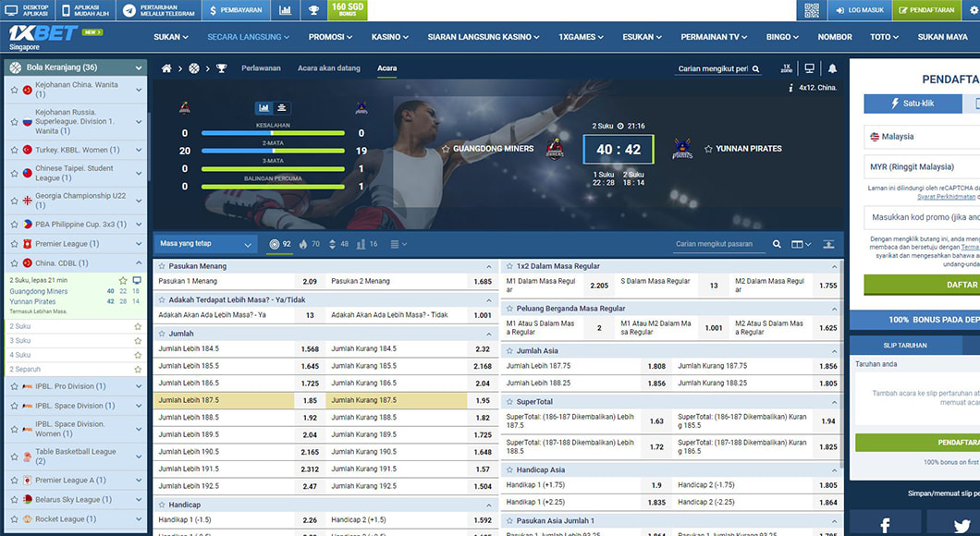Favorite the SuperTotal market
The image size is (980, 536).
(x=509, y=402)
